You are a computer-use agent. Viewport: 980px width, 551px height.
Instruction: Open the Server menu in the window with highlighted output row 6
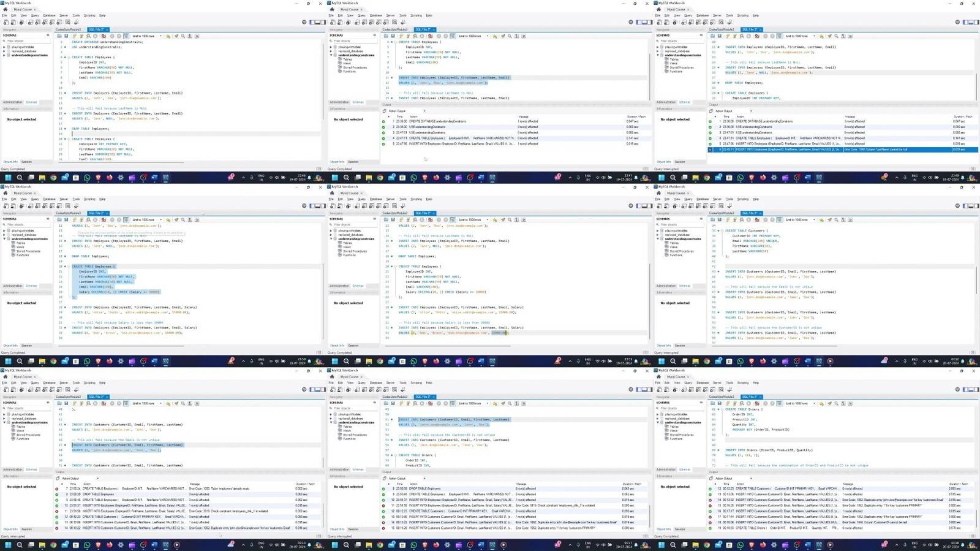717,15
